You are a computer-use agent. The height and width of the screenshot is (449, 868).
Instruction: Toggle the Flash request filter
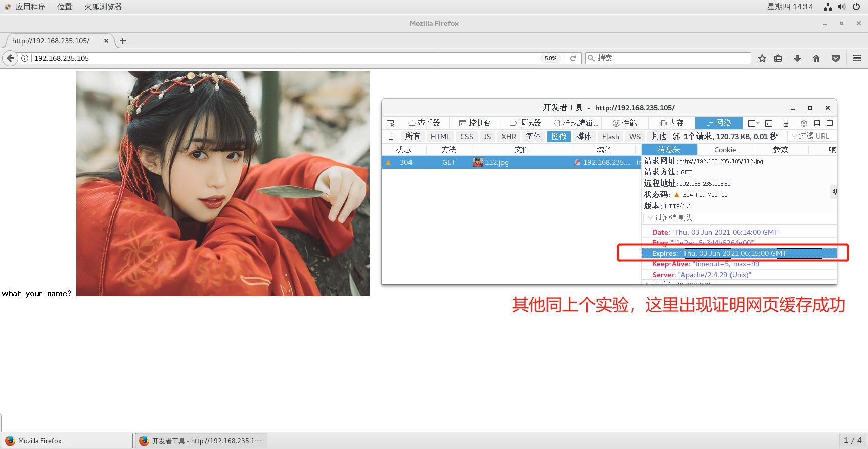[611, 137]
